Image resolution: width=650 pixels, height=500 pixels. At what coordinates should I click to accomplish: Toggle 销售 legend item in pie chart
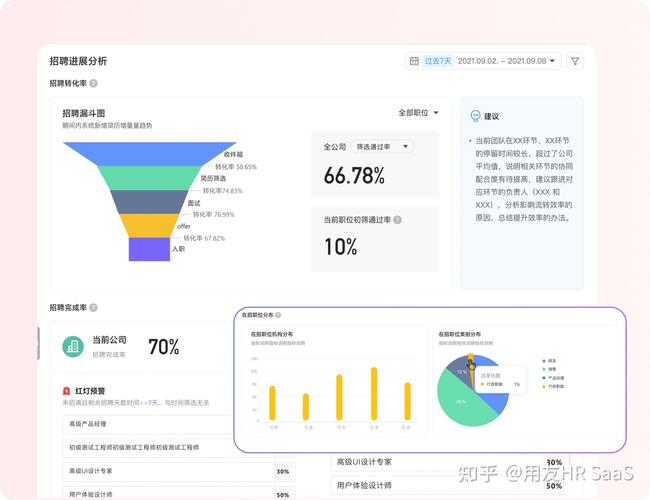click(x=550, y=369)
